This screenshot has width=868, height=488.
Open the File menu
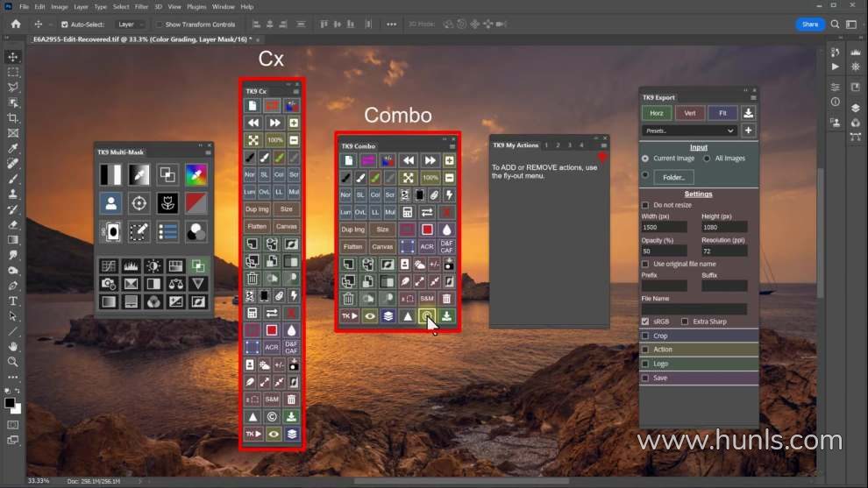click(24, 7)
